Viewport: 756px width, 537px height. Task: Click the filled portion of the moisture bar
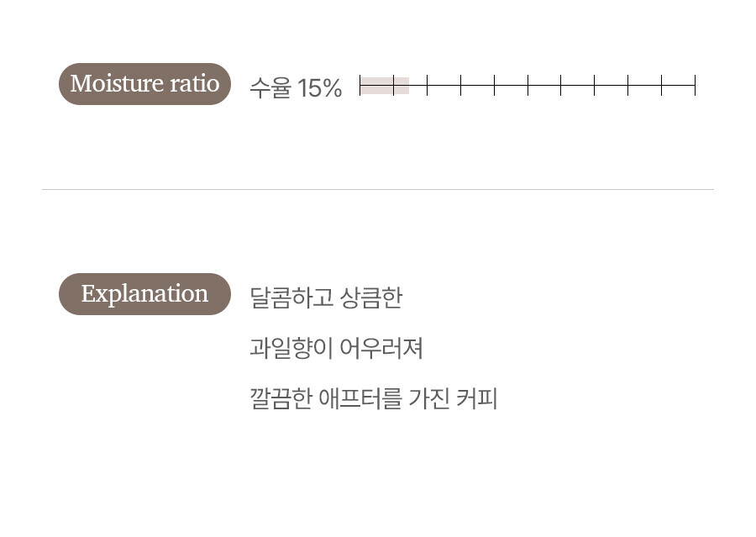click(x=384, y=86)
